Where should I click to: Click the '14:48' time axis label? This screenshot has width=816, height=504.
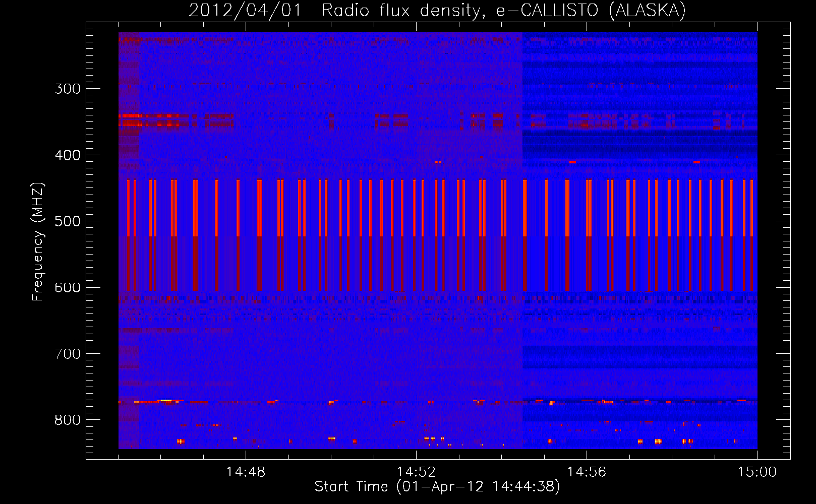246,472
